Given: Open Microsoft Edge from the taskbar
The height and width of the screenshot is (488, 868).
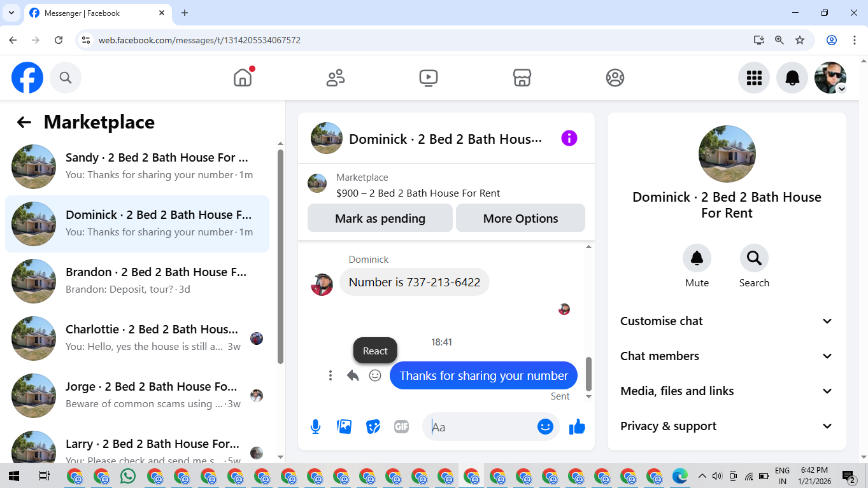Looking at the screenshot, I should [680, 476].
